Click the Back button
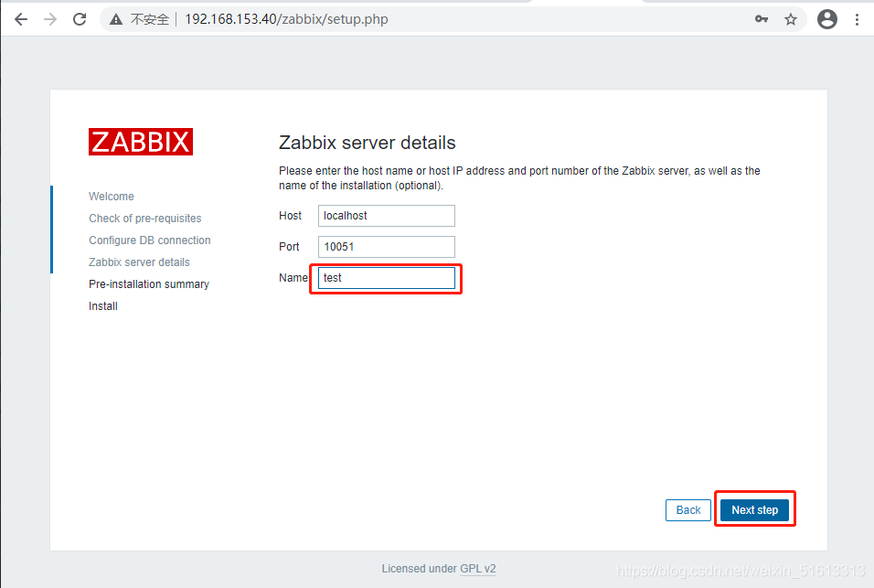Screen dimensions: 874x588 [x=688, y=510]
